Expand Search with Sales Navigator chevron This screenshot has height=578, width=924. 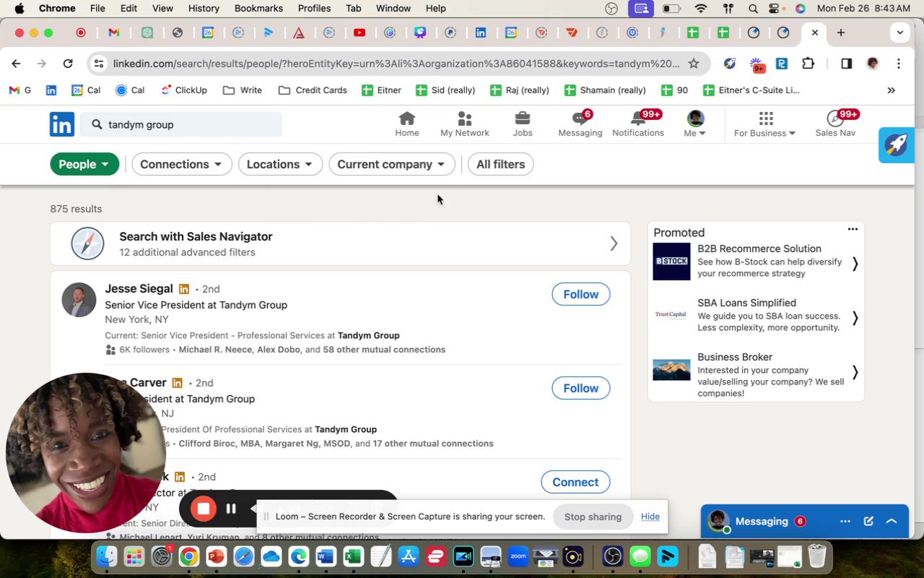click(x=614, y=243)
